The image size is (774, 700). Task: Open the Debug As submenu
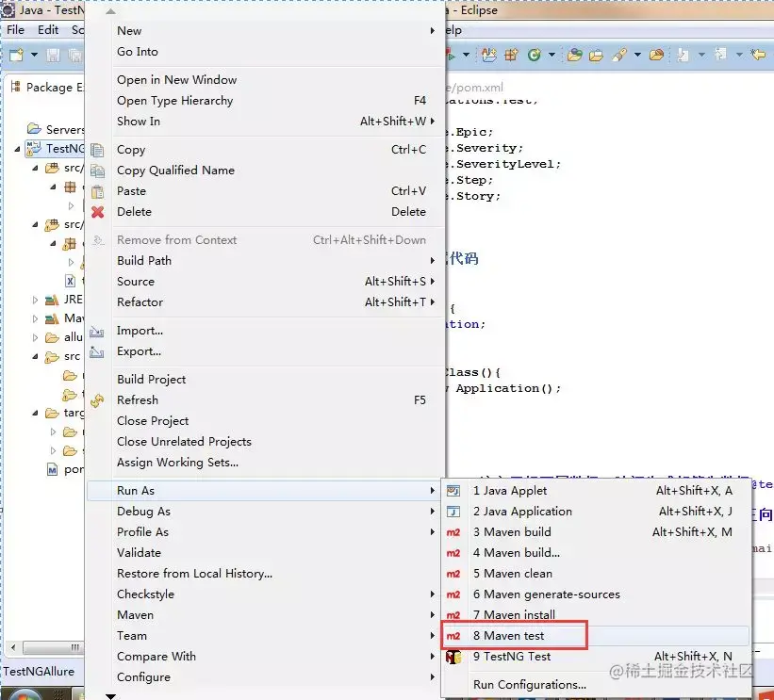266,511
